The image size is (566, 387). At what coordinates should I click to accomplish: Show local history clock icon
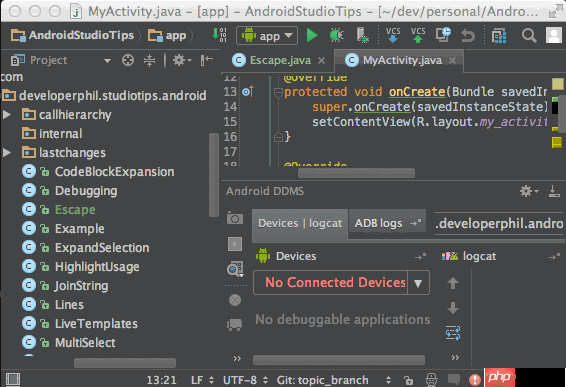pyautogui.click(x=443, y=35)
